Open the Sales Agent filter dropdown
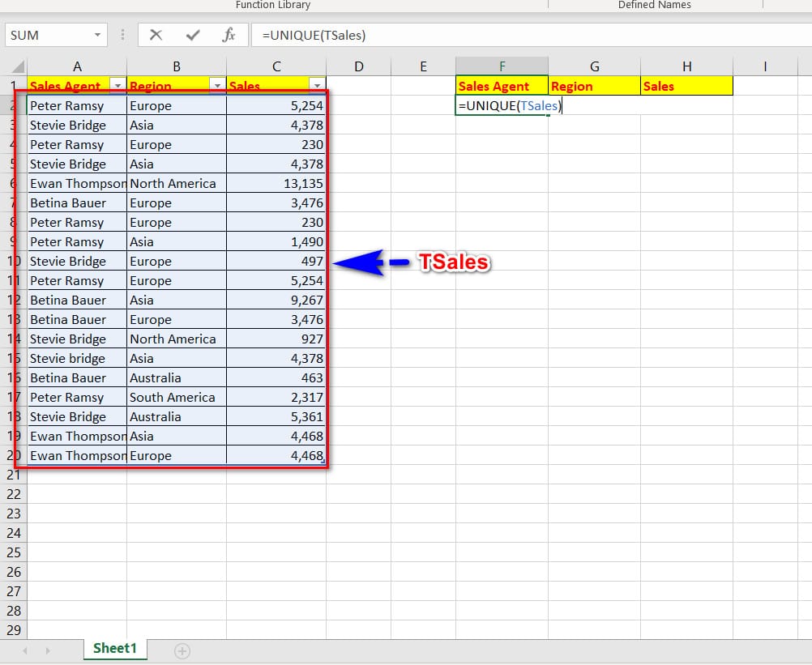Image resolution: width=812 pixels, height=665 pixels. coord(118,86)
